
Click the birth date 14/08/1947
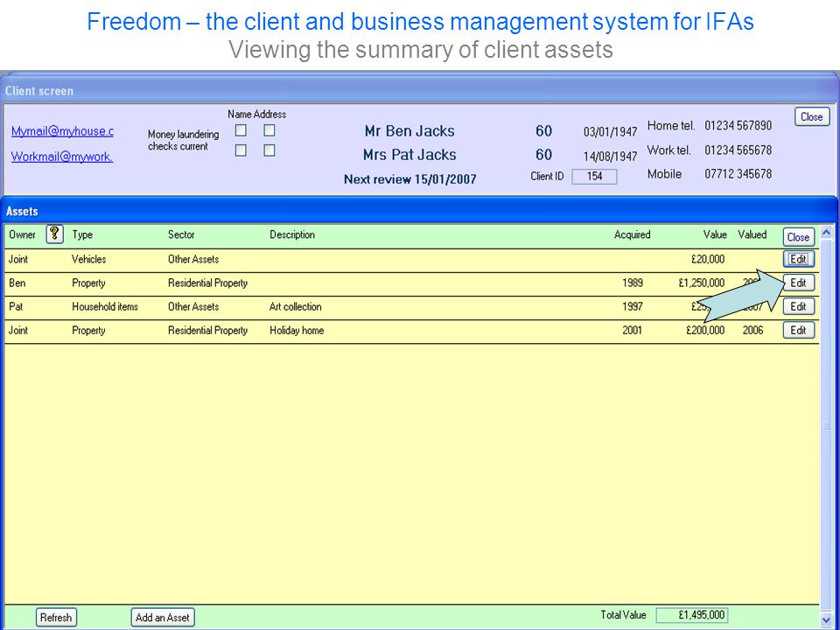(610, 157)
